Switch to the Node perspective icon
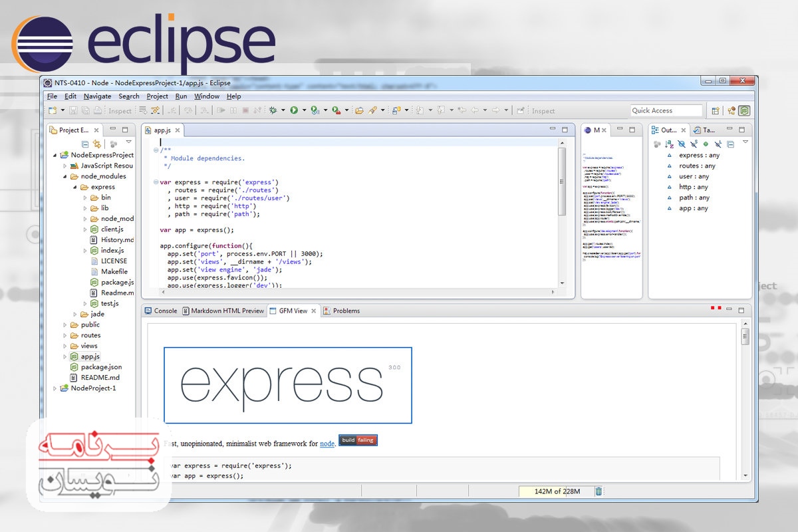 click(744, 110)
